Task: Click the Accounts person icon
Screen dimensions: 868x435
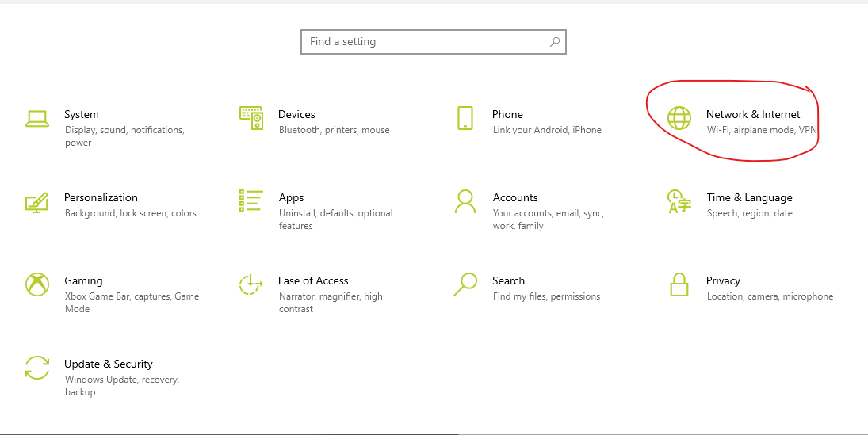Action: coord(465,201)
